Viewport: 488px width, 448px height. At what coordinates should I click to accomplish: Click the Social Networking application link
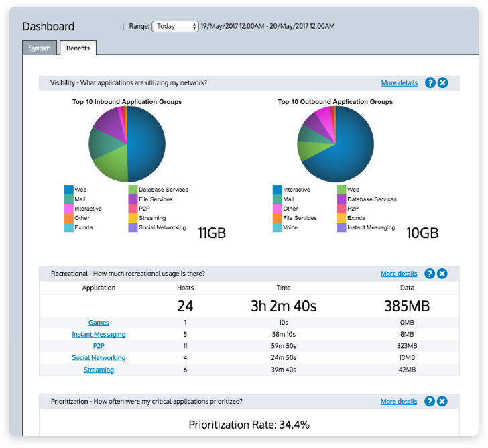coord(99,357)
